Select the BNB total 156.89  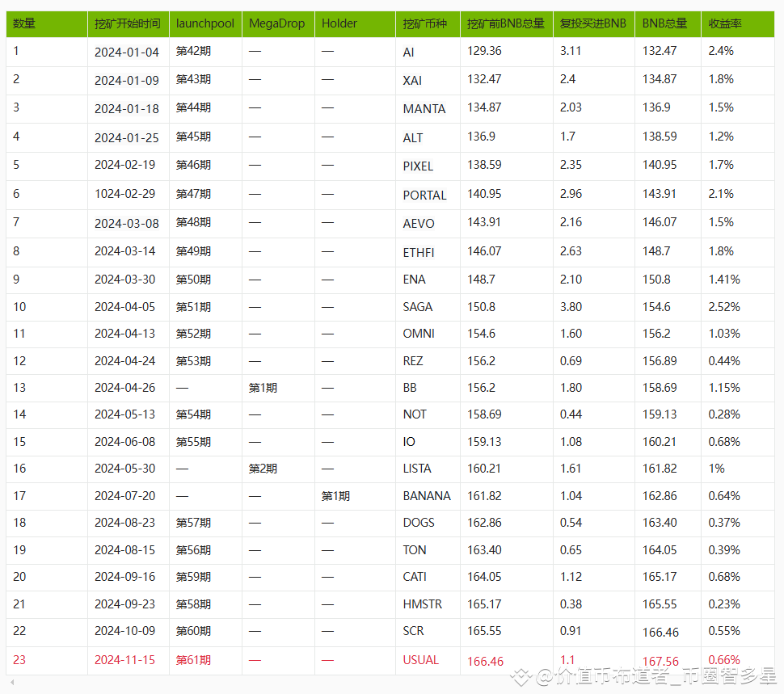(x=660, y=361)
